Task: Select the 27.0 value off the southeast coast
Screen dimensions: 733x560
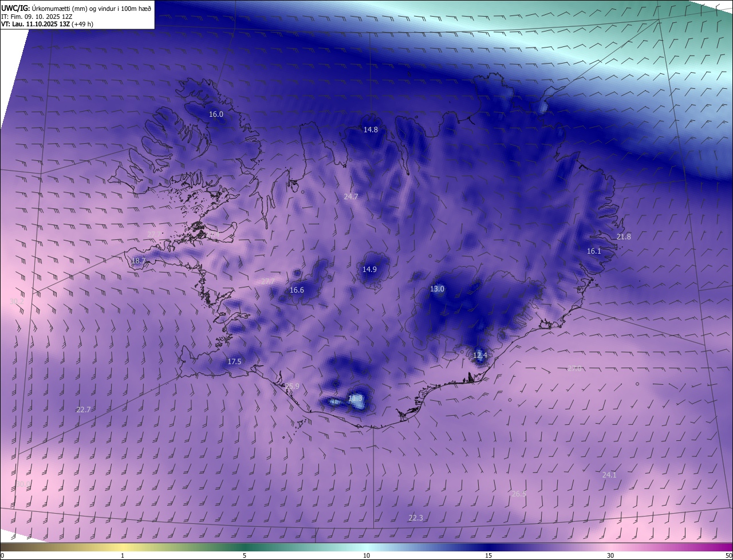Action: click(x=574, y=369)
